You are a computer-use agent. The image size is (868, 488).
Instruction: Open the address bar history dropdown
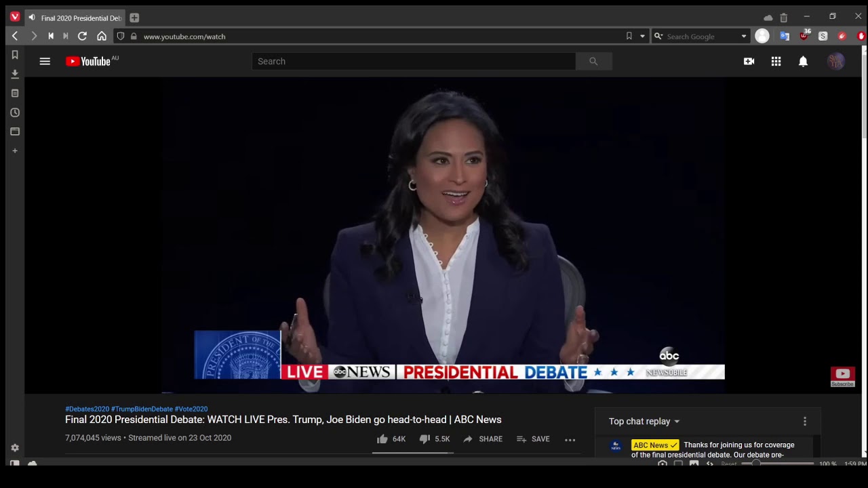[642, 36]
